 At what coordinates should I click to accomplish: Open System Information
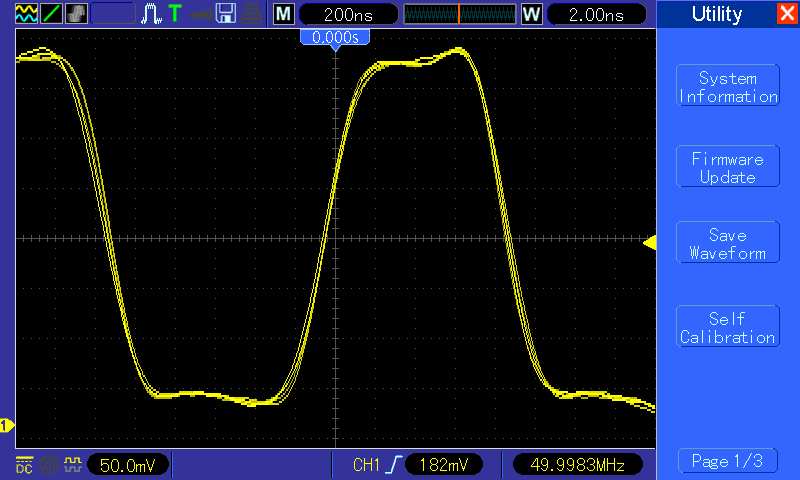tap(728, 86)
